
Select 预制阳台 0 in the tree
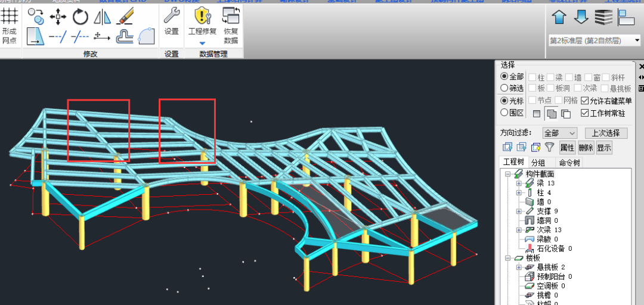(555, 276)
